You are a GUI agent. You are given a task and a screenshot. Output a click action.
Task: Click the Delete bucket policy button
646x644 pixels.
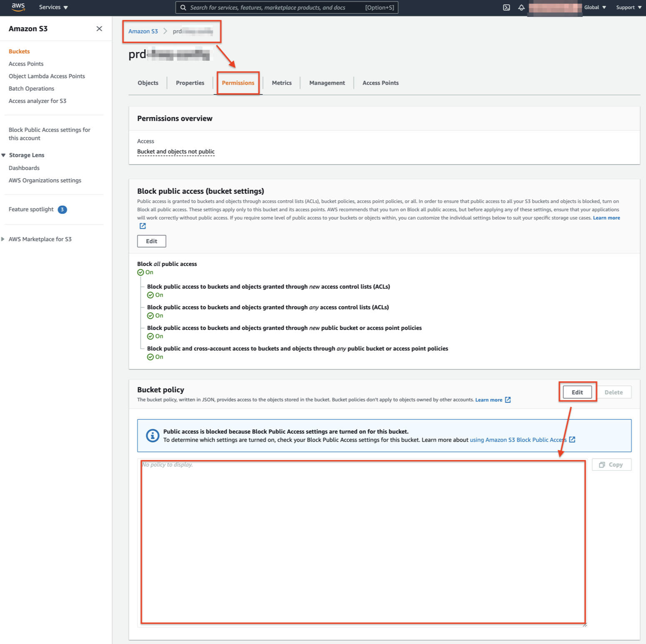point(613,392)
